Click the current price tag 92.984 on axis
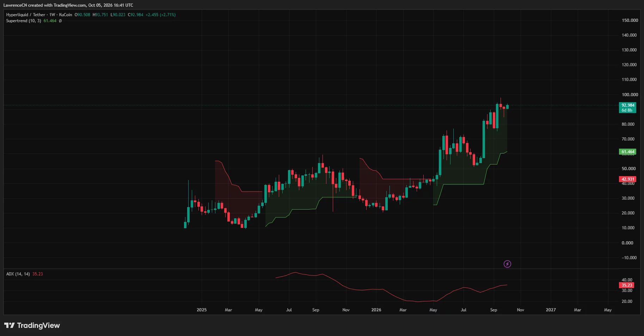 628,105
